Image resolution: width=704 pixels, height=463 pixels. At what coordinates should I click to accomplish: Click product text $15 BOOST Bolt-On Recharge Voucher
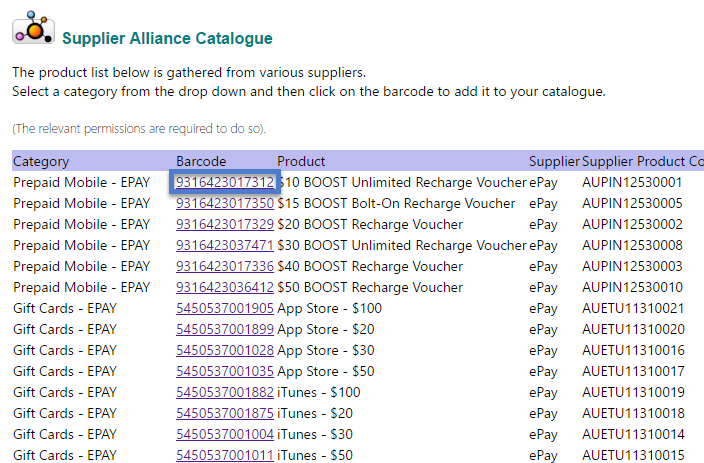[x=396, y=203]
